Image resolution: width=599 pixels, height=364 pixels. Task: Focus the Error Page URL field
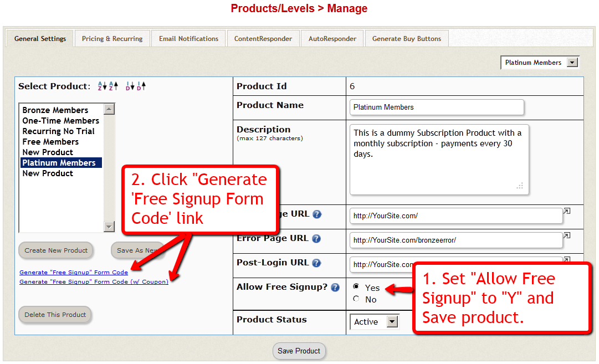tap(456, 240)
